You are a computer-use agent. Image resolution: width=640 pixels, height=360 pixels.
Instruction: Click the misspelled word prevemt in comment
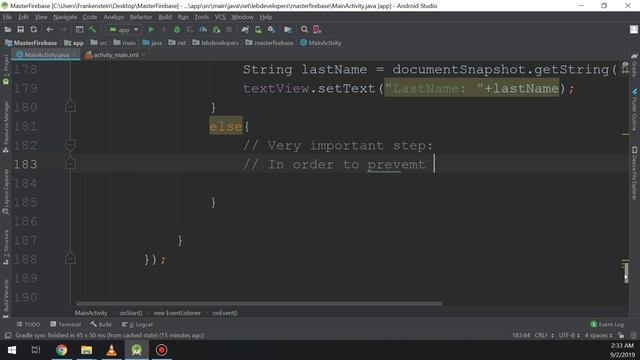click(x=396, y=164)
